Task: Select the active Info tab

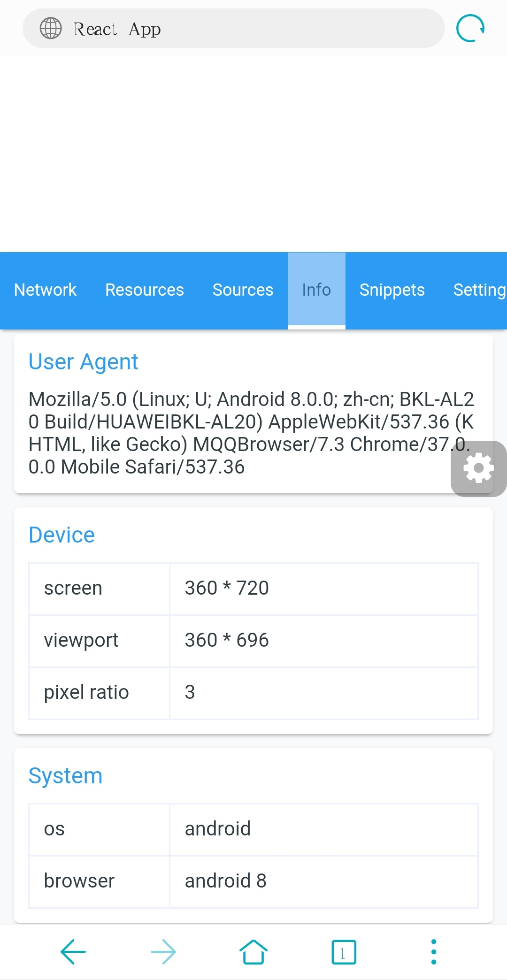Action: pos(316,290)
